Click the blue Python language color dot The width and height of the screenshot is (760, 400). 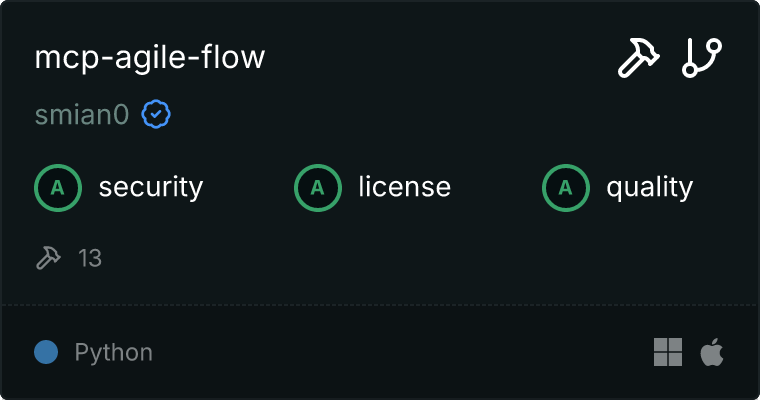pos(45,352)
